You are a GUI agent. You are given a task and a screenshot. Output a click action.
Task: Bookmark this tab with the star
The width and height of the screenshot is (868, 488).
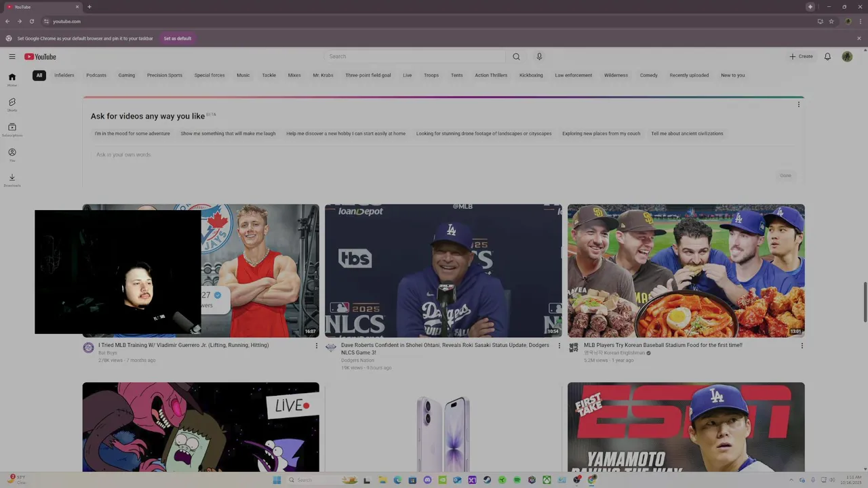coord(831,21)
